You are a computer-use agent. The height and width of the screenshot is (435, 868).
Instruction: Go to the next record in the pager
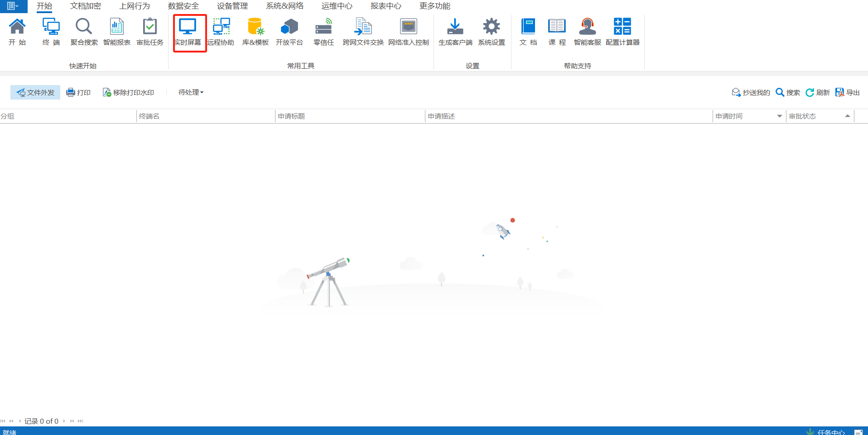64,421
